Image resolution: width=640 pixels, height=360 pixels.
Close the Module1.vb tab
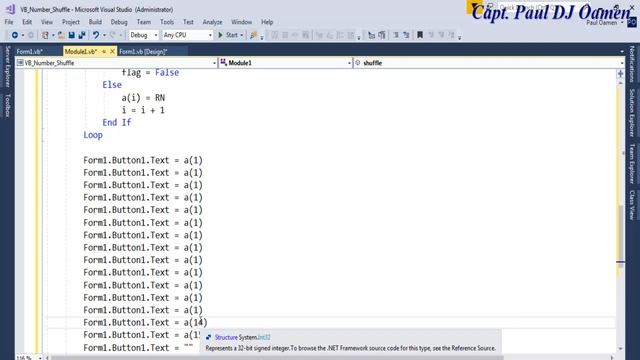tap(112, 51)
